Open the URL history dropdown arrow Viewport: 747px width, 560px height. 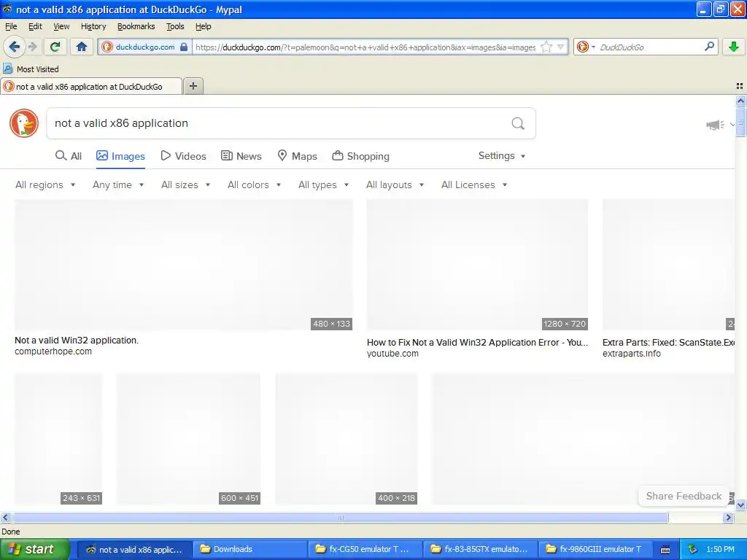click(x=561, y=47)
